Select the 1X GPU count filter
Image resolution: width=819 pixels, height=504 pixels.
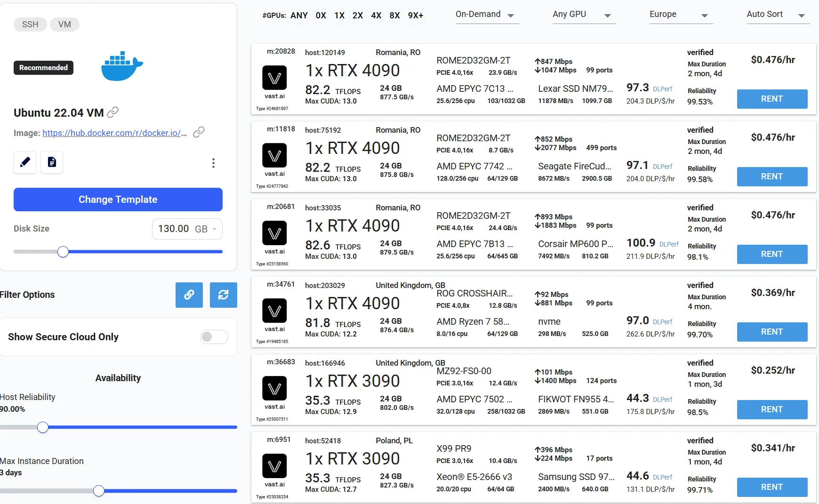click(x=339, y=16)
